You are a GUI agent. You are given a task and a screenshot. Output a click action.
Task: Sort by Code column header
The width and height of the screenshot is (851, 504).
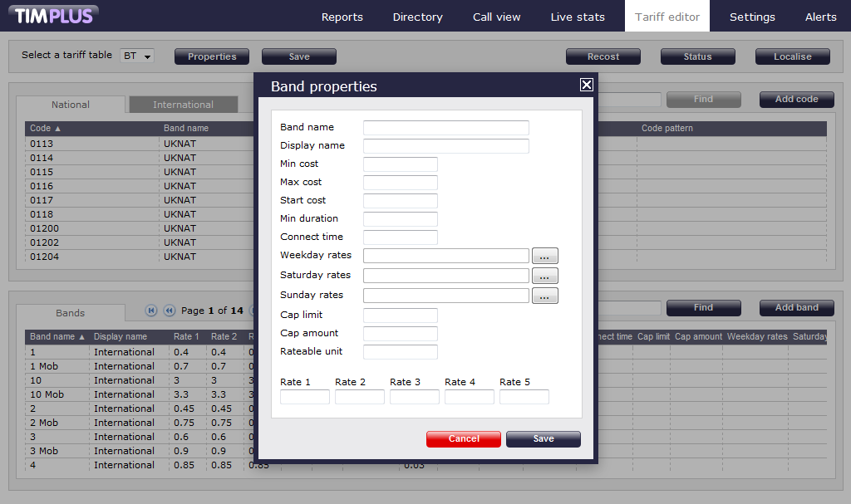(x=46, y=129)
